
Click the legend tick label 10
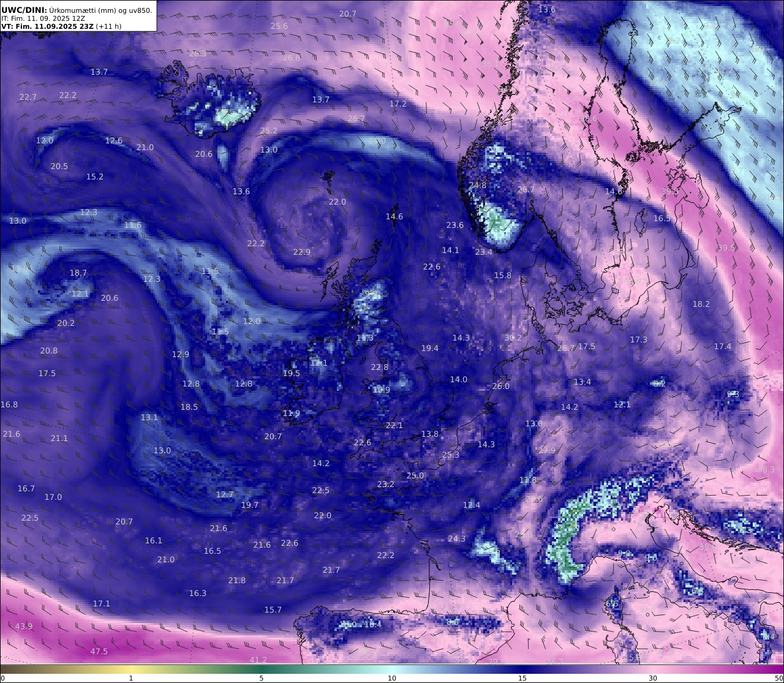pos(392,678)
